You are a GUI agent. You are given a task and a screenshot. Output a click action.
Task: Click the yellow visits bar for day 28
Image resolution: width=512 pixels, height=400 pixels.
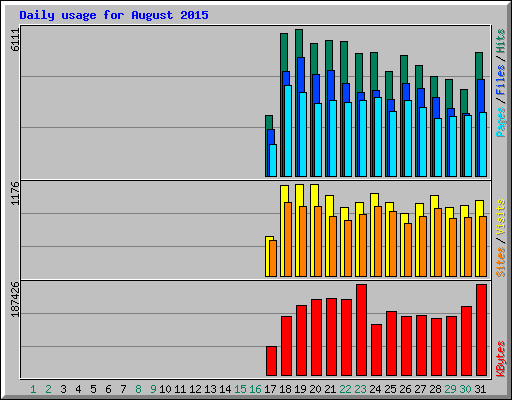coord(434,202)
